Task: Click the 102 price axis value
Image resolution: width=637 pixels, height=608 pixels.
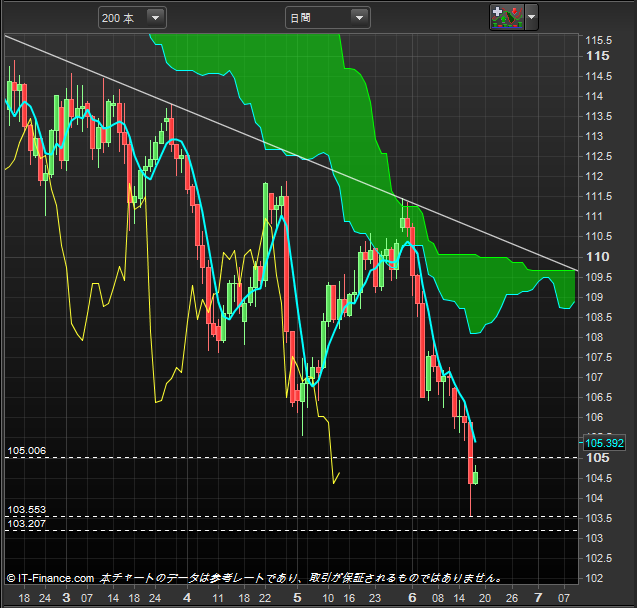Action: (594, 578)
